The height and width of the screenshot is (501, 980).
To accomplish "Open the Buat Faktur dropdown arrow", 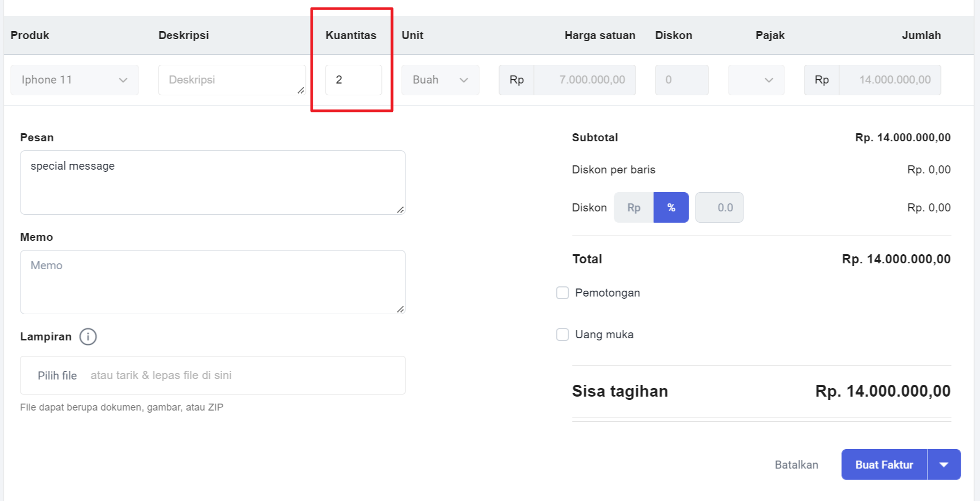I will 944,465.
